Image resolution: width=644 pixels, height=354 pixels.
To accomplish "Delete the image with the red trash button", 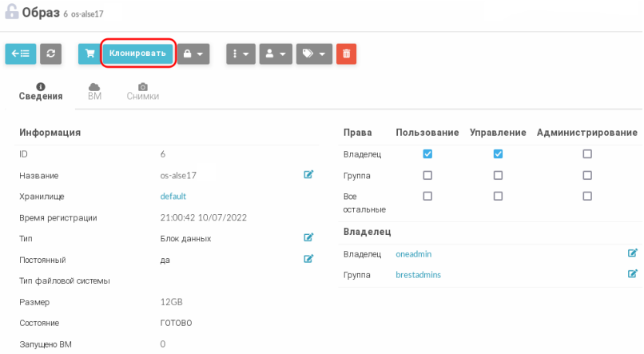I will tap(346, 54).
